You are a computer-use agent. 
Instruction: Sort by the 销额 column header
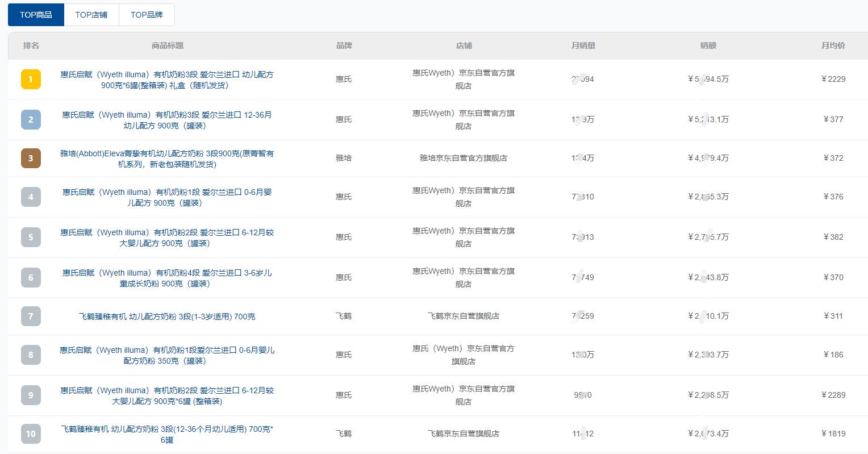pos(708,45)
